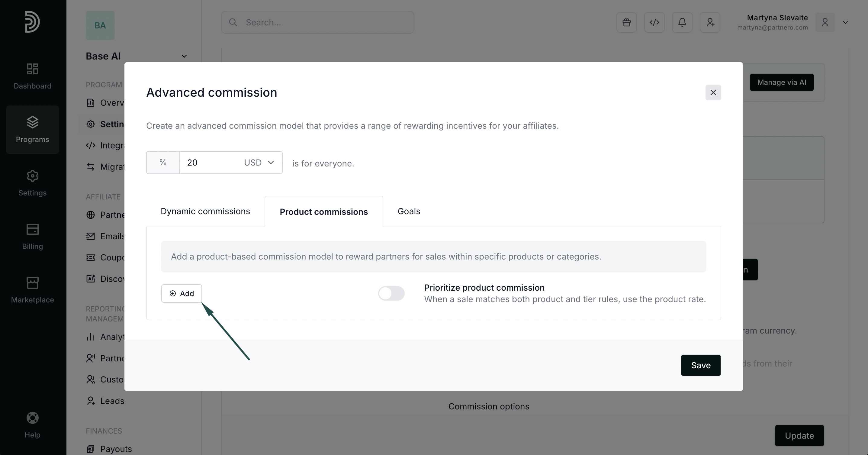The image size is (868, 455).
Task: Open Dashboard from the sidebar
Action: [x=32, y=76]
